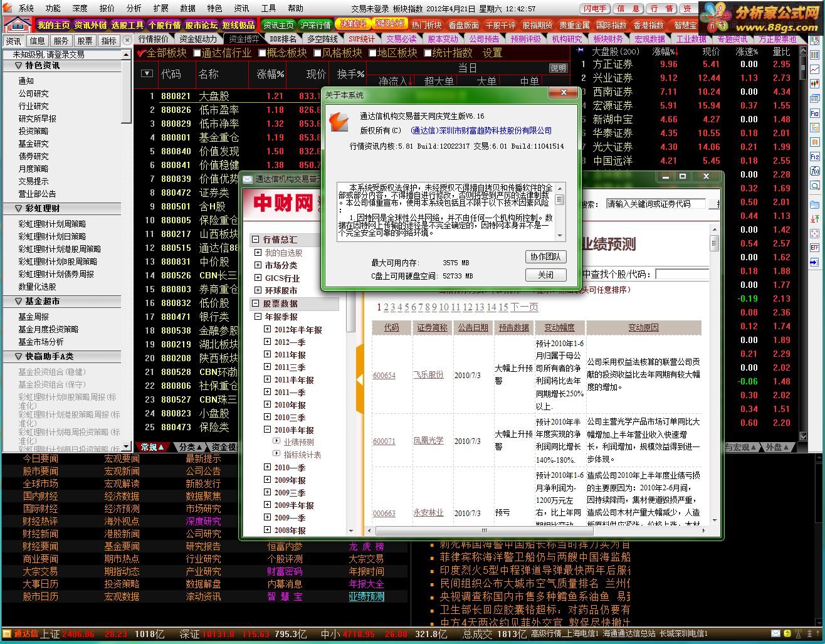Expand the 2012年半年报 tree node
This screenshot has width=825, height=644.
[267, 329]
